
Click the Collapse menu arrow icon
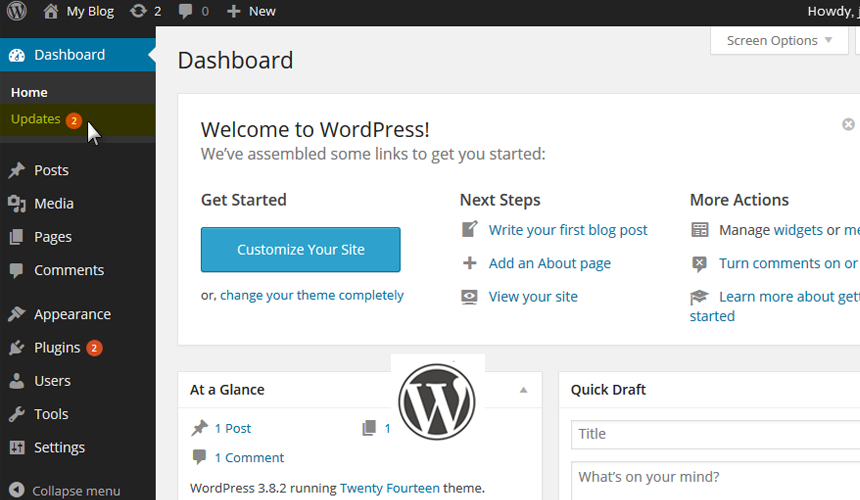coord(17,490)
